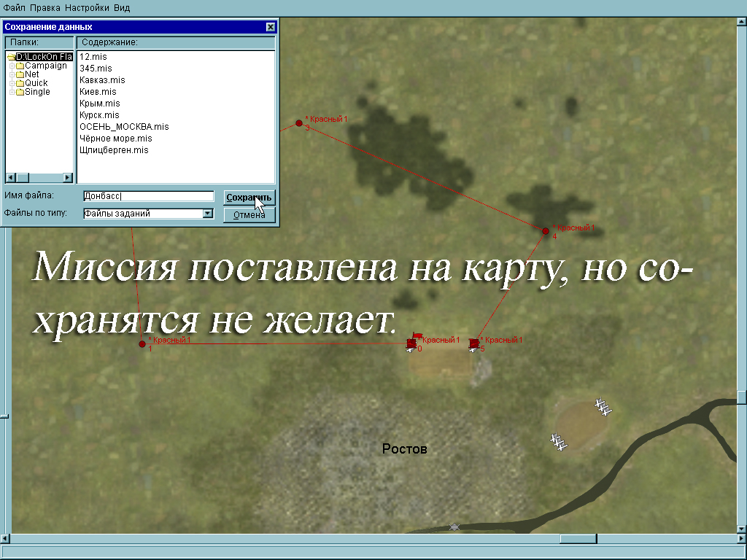
Task: Select file 12.mis
Action: click(93, 57)
